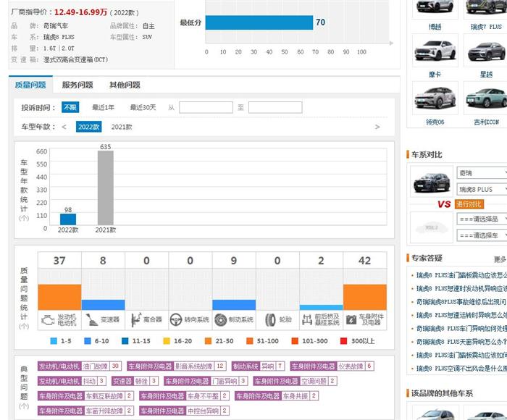Click the 领克06 car thumbnail
The height and width of the screenshot is (420, 507).
(x=435, y=98)
